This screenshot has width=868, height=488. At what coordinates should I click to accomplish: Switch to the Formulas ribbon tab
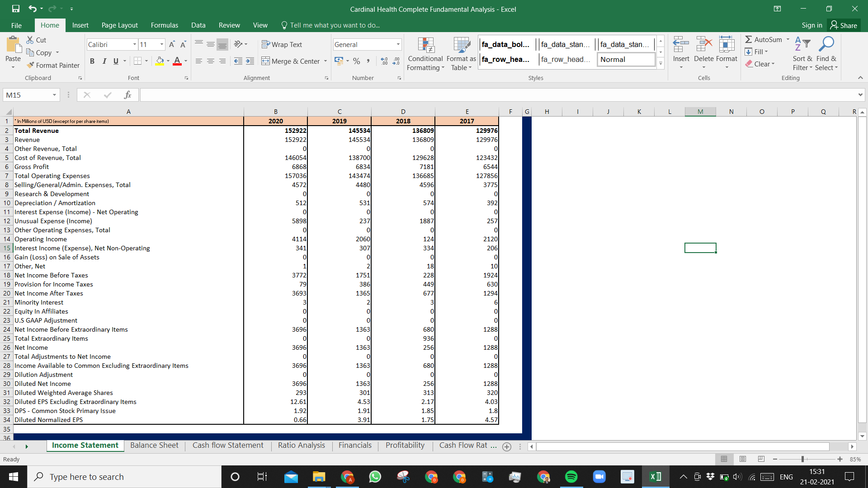(x=165, y=25)
